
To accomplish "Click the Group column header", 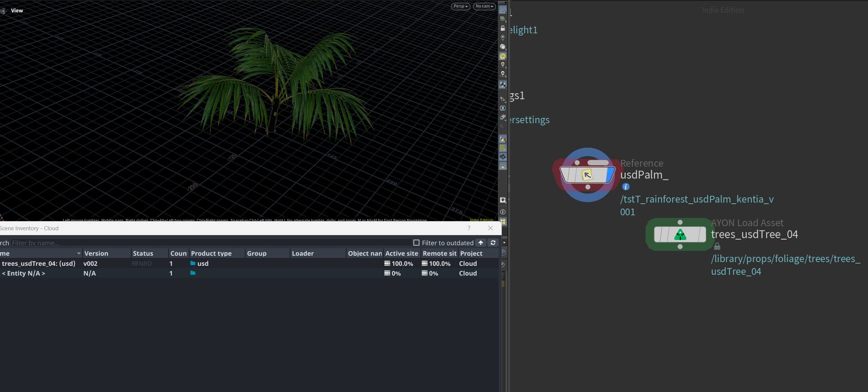I will point(267,253).
